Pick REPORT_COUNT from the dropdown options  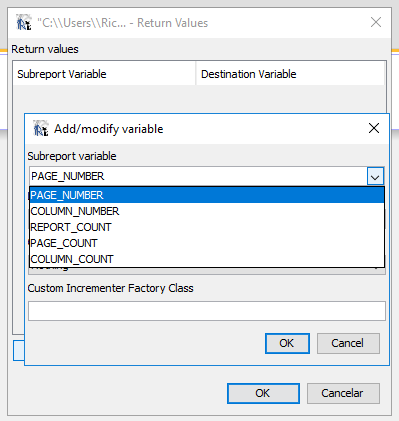tap(207, 227)
